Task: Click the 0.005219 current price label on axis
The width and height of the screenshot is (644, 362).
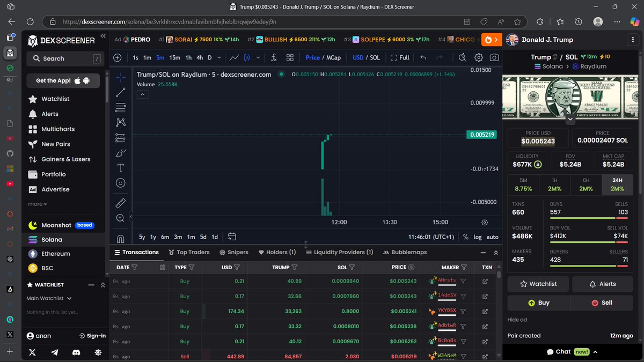Action: [x=481, y=135]
